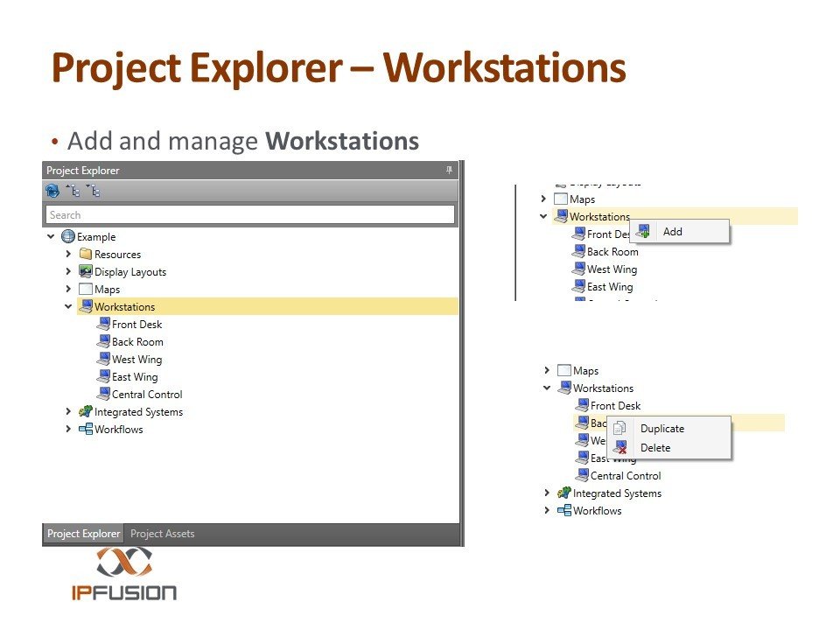Click the Search field in Project Explorer
The image size is (840, 630).
[x=250, y=215]
